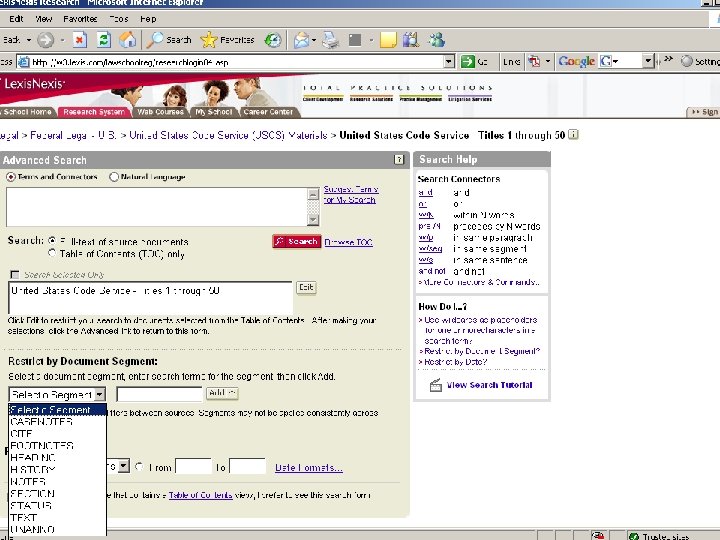720x540 pixels.
Task: Expand the Forward button history arrow
Action: pos(62,40)
